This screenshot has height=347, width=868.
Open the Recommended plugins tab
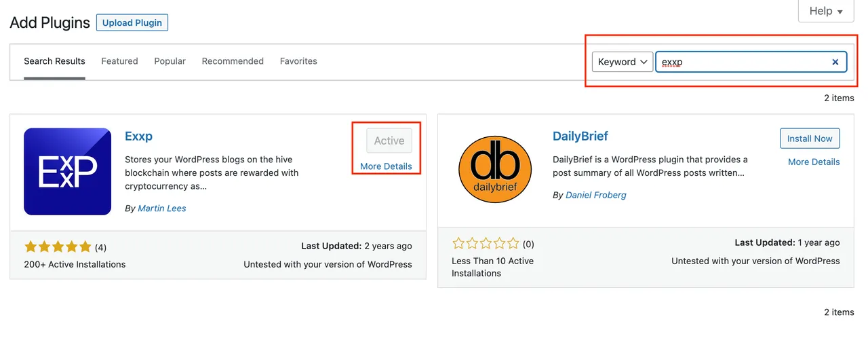point(233,61)
